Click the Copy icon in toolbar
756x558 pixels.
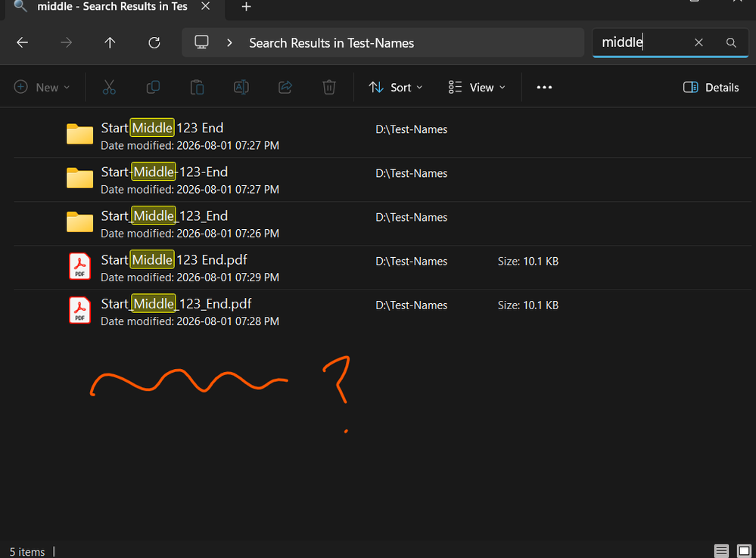[x=154, y=87]
